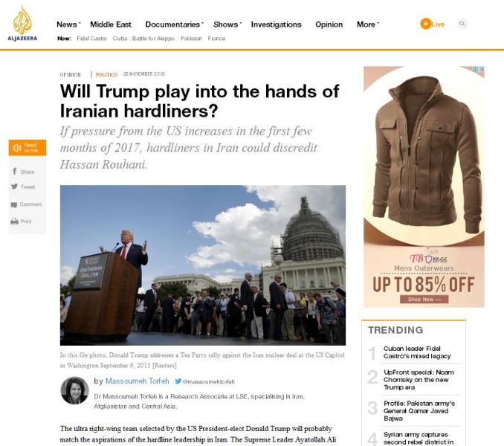Click the Shop Now ad button
504x446 pixels.
(x=424, y=299)
